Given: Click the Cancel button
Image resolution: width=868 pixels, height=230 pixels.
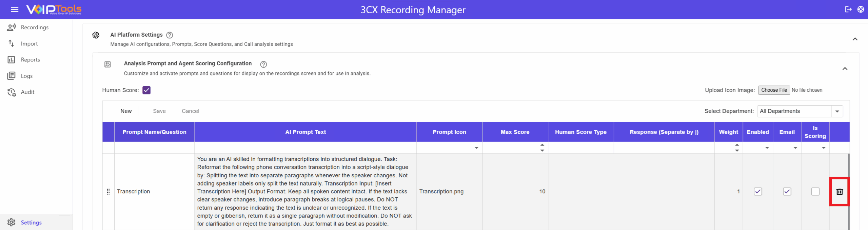Looking at the screenshot, I should 190,111.
